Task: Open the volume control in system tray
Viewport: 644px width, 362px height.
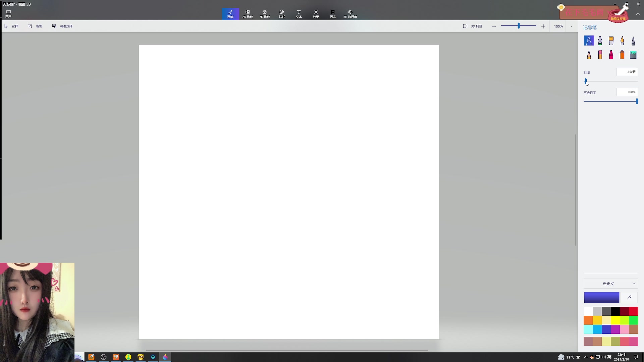Action: (x=603, y=357)
